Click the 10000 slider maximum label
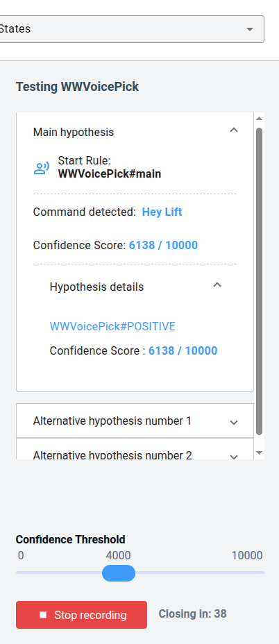 [247, 556]
